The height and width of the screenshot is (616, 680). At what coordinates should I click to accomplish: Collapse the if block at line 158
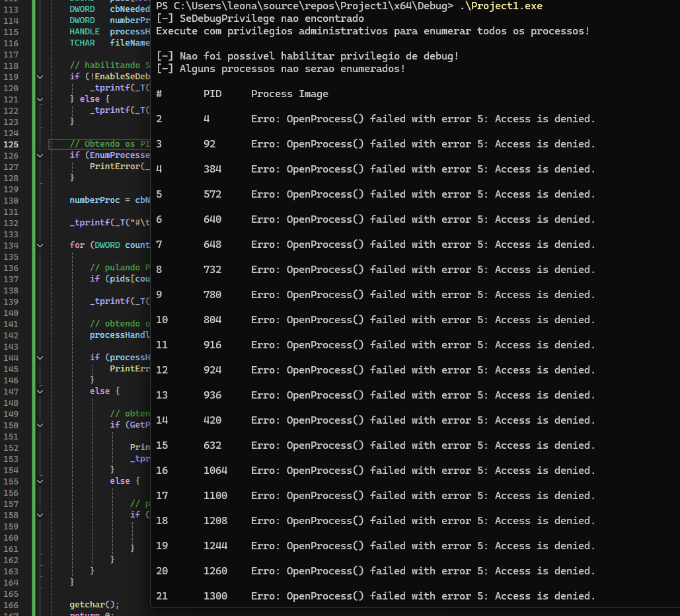[40, 515]
